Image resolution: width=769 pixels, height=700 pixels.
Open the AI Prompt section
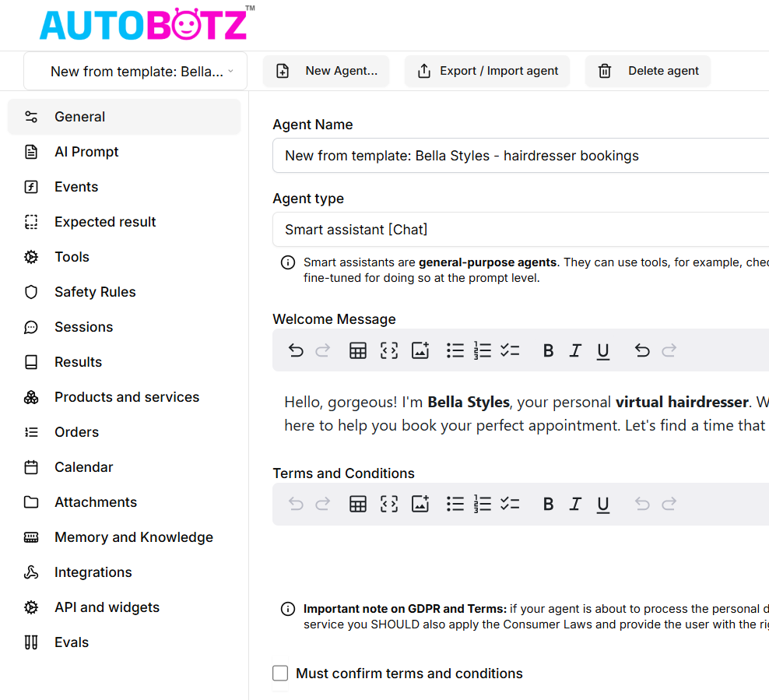click(x=86, y=152)
